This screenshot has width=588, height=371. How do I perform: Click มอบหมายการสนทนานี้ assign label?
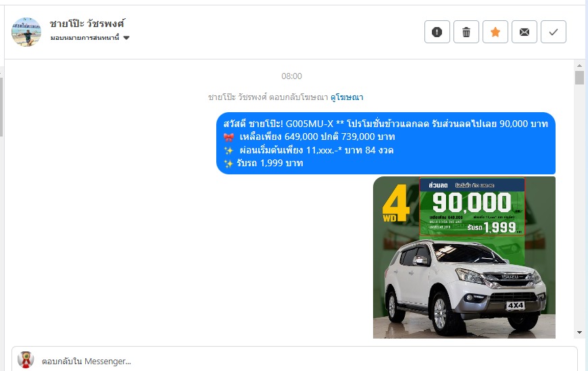(84, 38)
